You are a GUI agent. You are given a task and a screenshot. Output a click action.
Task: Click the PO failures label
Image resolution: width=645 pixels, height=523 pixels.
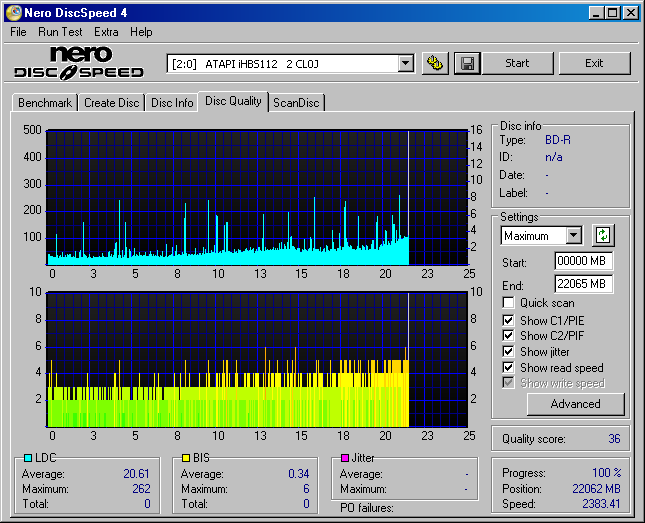pos(367,508)
